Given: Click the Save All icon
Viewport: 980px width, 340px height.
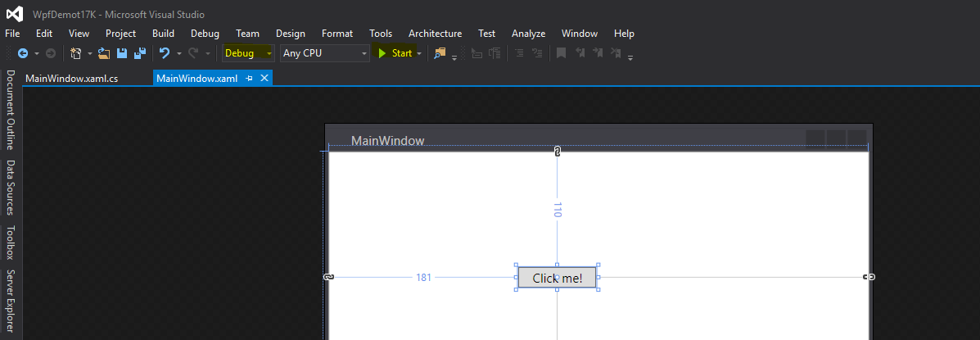Looking at the screenshot, I should [x=139, y=53].
